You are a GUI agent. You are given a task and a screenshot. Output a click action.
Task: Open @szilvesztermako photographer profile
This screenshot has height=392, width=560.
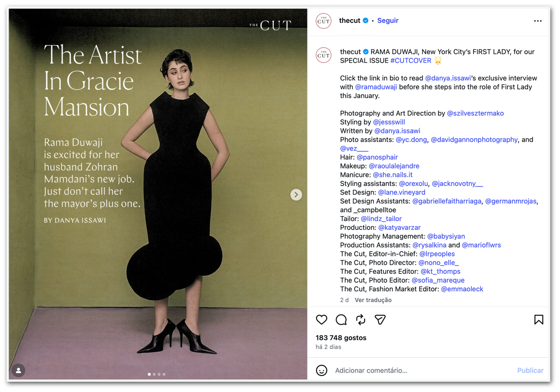click(x=475, y=113)
